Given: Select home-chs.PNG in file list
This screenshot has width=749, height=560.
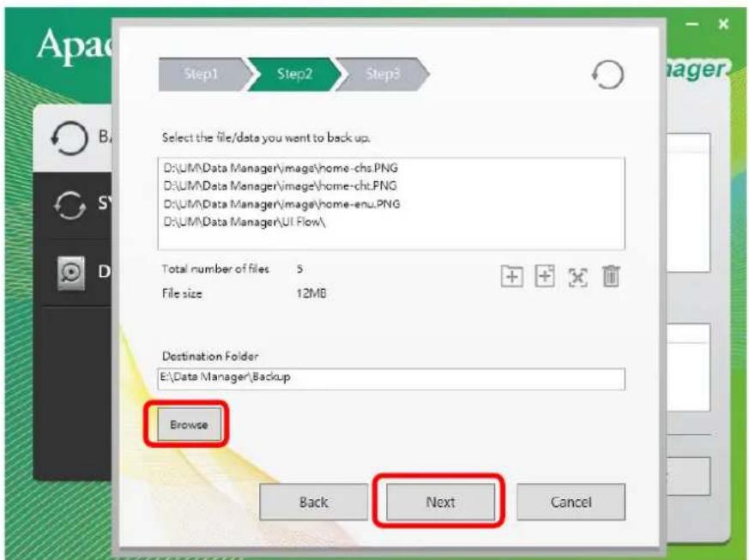Looking at the screenshot, I should (x=281, y=168).
